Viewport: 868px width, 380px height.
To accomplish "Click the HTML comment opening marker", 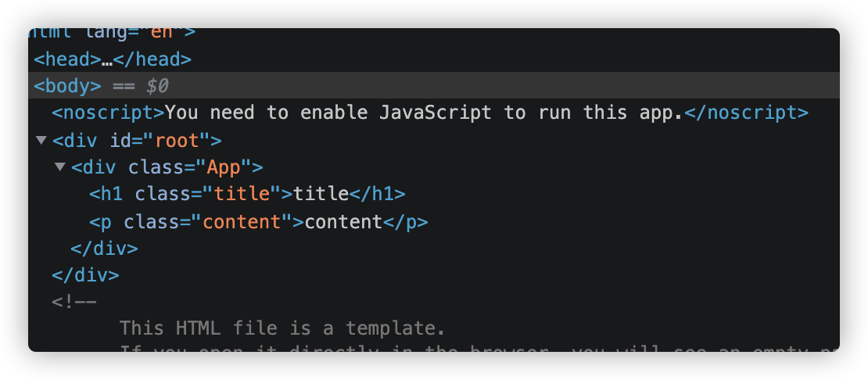I will click(x=74, y=302).
